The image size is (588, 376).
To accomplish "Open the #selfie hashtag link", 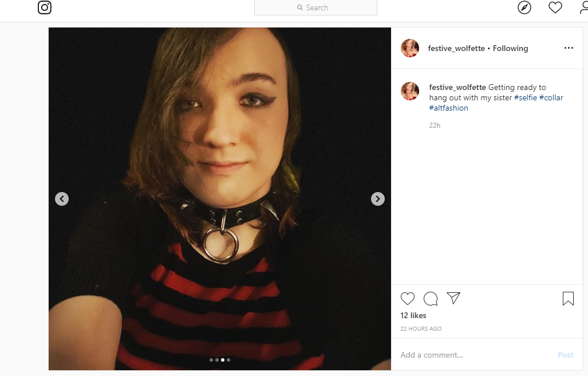I will tap(526, 97).
